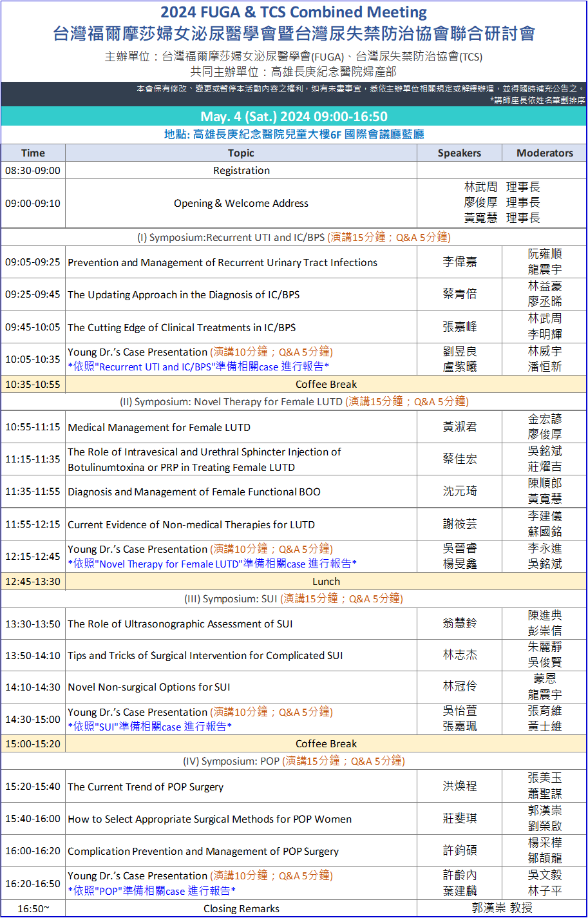Click the 'May. 4 (Sat.) 2024 09:00-16:50' date banner

coord(294,117)
